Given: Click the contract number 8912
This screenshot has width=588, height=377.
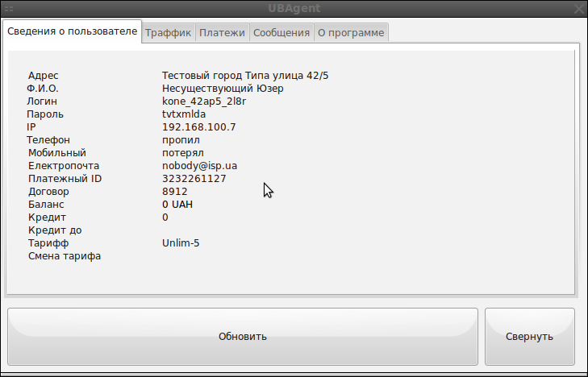Looking at the screenshot, I should (174, 192).
